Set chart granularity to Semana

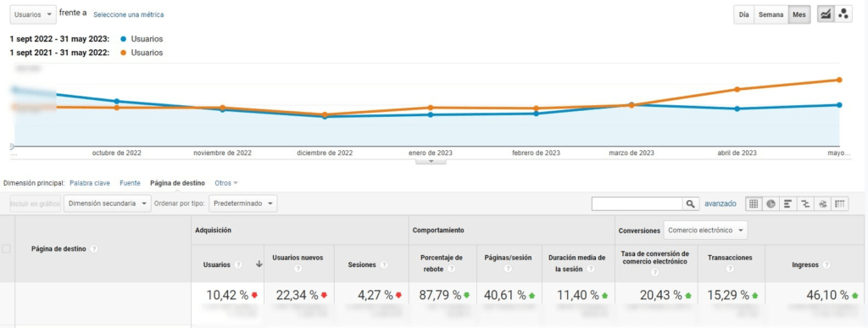coord(771,15)
